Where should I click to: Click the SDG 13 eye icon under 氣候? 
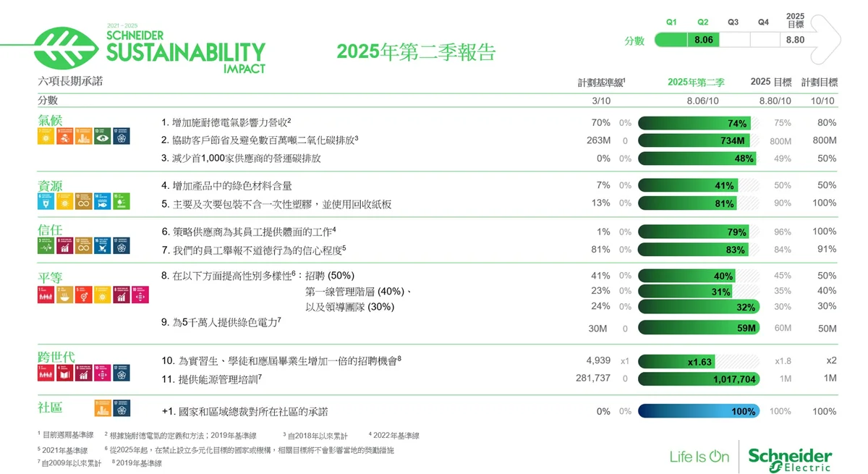[x=103, y=135]
